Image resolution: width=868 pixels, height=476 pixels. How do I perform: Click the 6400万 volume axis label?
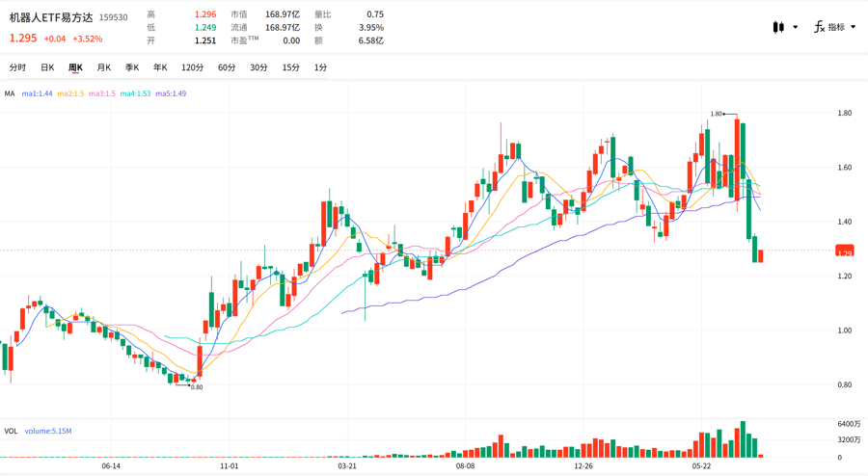(849, 424)
